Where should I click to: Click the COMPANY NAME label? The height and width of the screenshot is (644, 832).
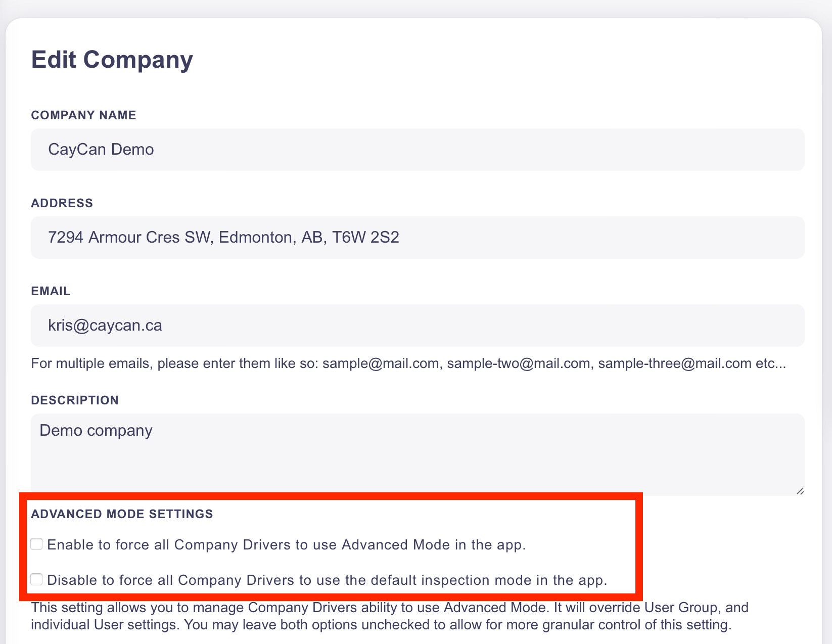click(83, 115)
